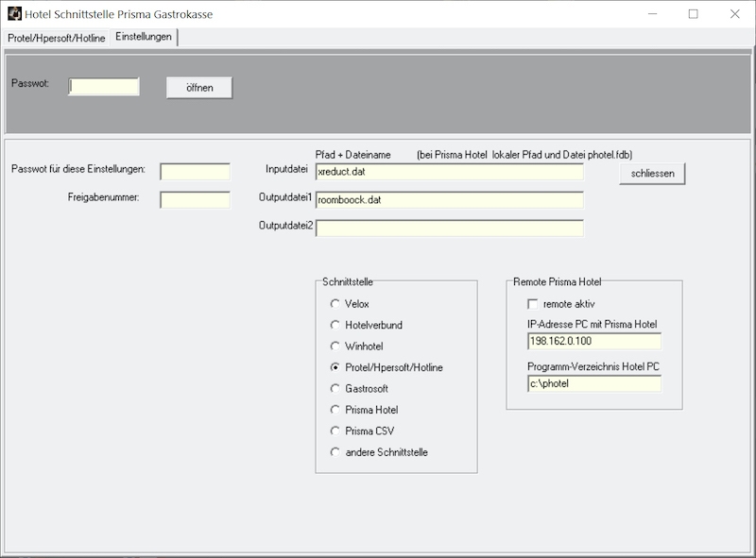Viewport: 756px width, 558px height.
Task: Click the hint text about photel.fdb
Action: click(x=524, y=155)
